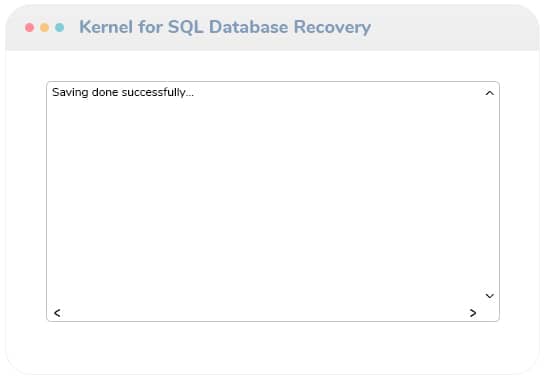Click the teal dot in title bar
Image resolution: width=545 pixels, height=380 pixels.
coord(59,27)
